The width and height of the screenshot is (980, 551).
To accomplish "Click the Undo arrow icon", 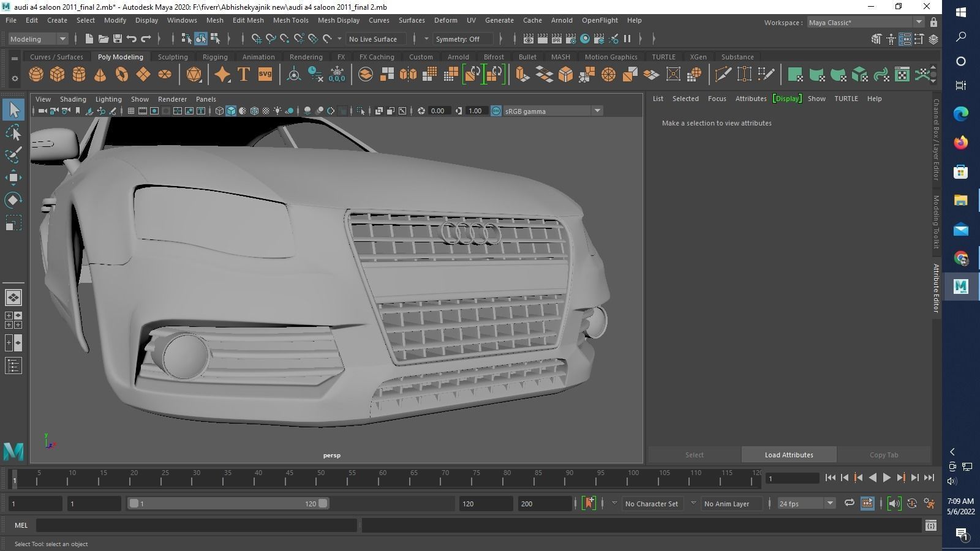I will click(132, 39).
